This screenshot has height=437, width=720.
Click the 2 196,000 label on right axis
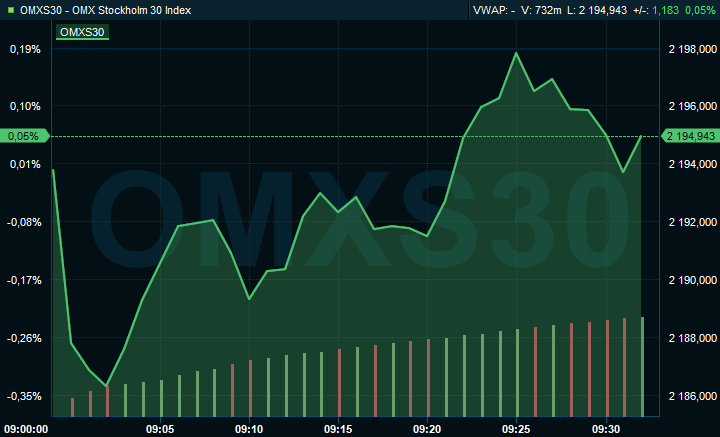[x=692, y=106]
